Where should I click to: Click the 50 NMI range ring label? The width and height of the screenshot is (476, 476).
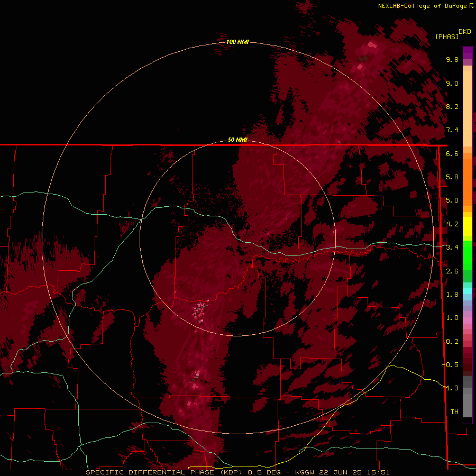(237, 140)
